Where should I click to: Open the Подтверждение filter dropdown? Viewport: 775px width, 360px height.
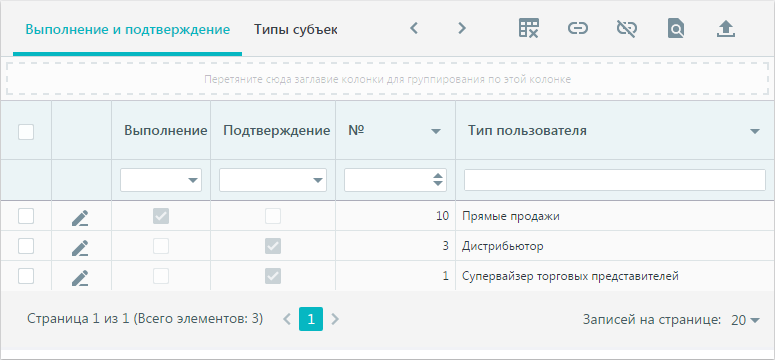pyautogui.click(x=273, y=180)
